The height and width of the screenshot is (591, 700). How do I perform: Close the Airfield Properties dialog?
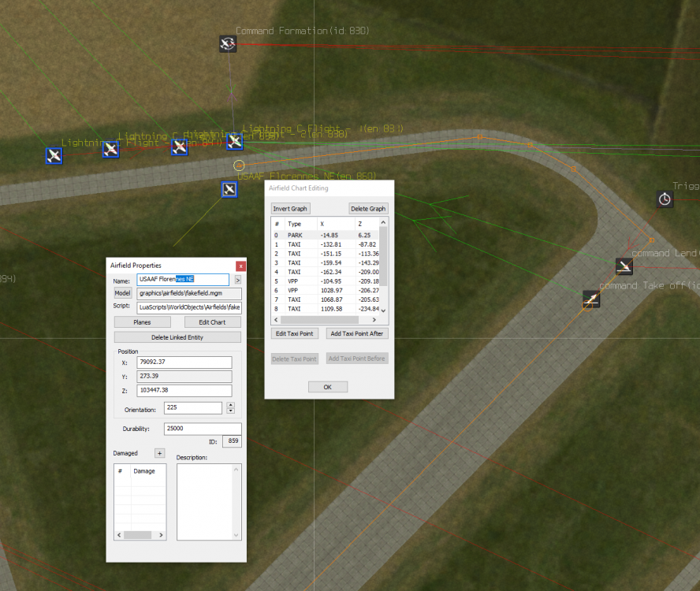[240, 266]
